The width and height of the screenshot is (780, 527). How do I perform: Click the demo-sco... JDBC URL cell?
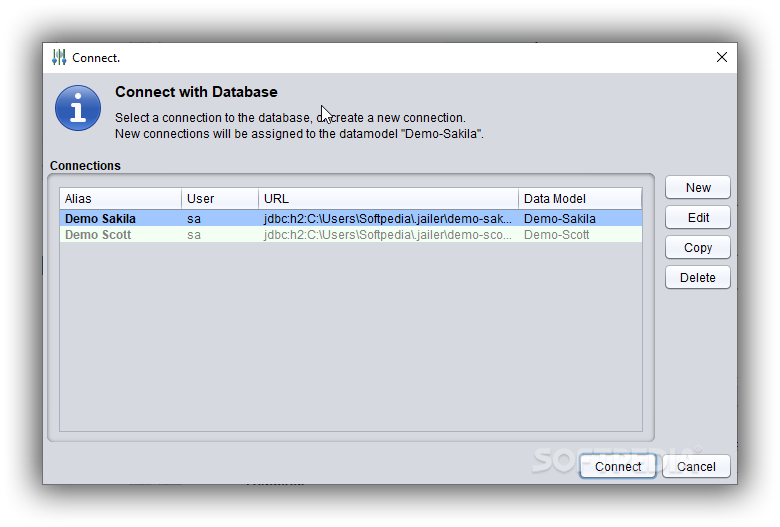point(388,234)
